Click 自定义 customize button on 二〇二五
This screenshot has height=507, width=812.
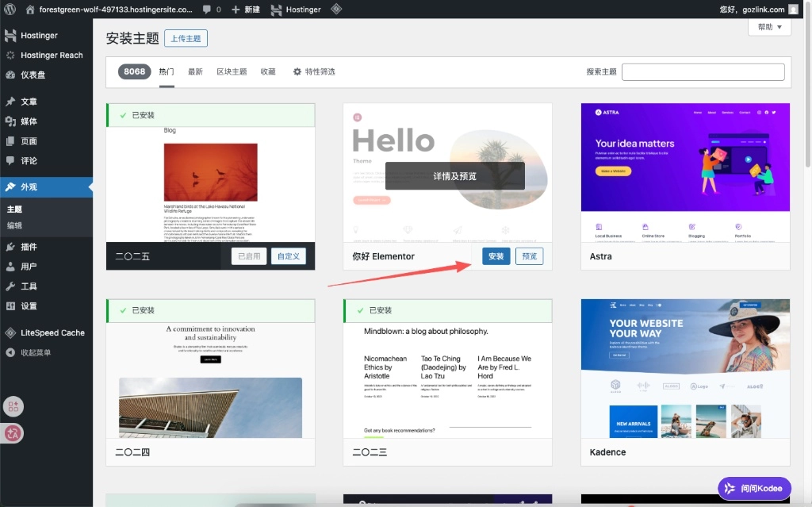pos(289,256)
